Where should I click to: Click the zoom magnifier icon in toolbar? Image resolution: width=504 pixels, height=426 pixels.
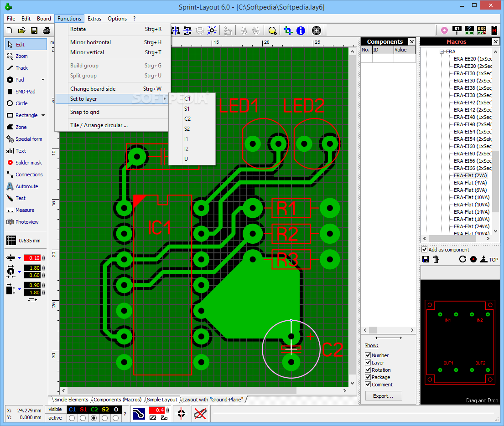[x=272, y=31]
